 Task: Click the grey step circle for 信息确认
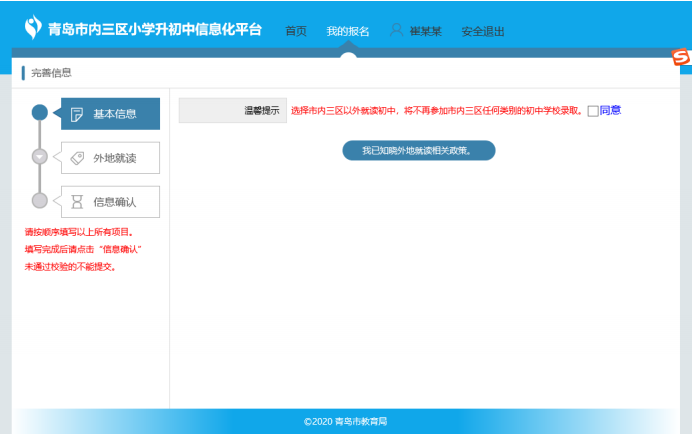click(x=40, y=201)
